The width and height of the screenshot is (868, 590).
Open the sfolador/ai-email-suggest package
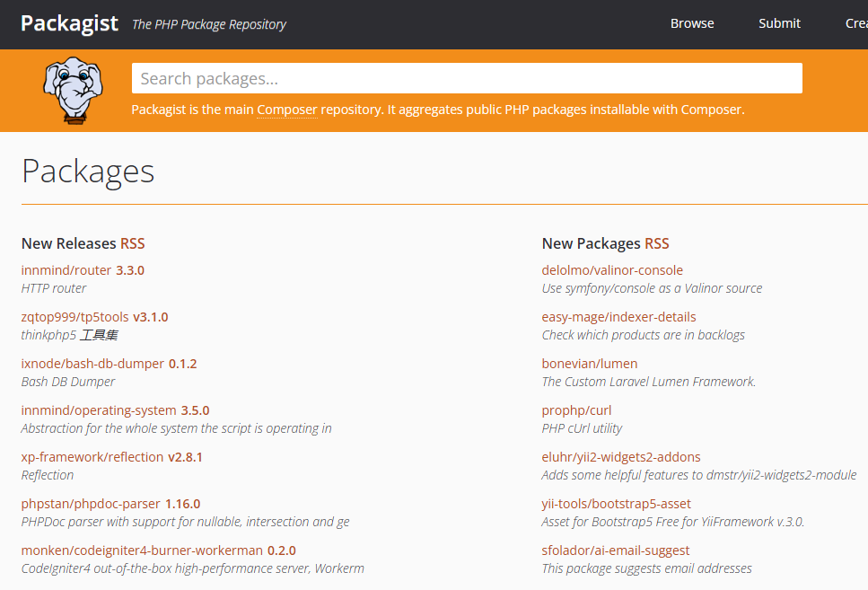[616, 550]
